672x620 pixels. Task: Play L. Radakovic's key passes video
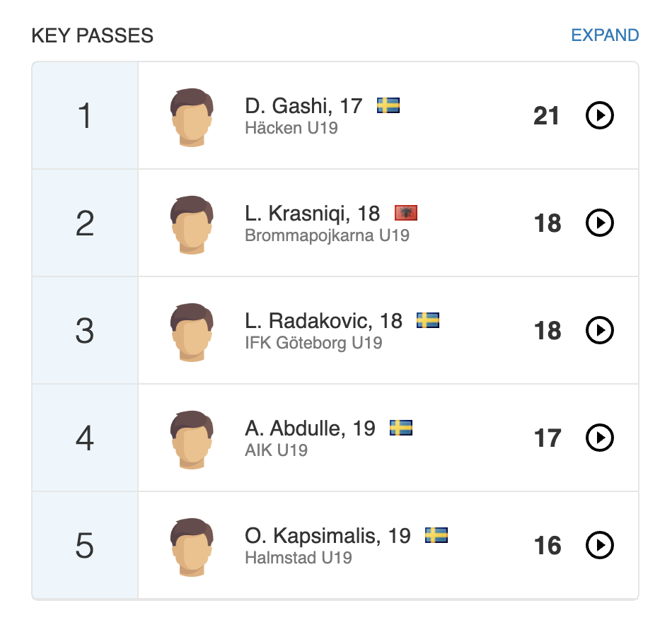pyautogui.click(x=600, y=330)
